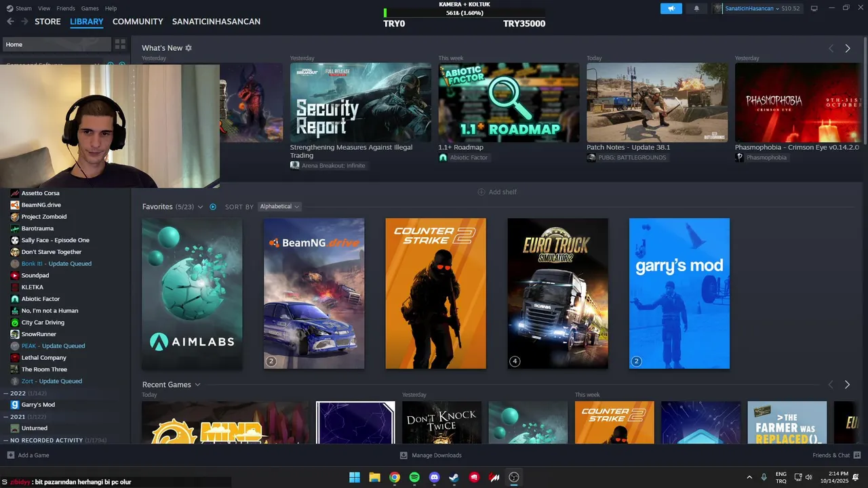This screenshot has height=488, width=868.
Task: Open What's New settings gear
Action: pyautogui.click(x=189, y=48)
